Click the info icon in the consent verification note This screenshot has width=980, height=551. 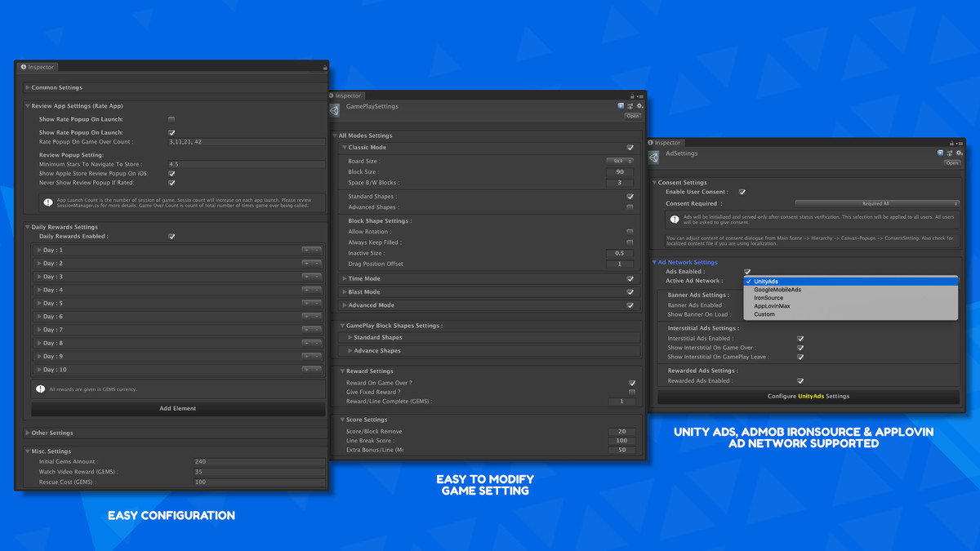pos(675,220)
